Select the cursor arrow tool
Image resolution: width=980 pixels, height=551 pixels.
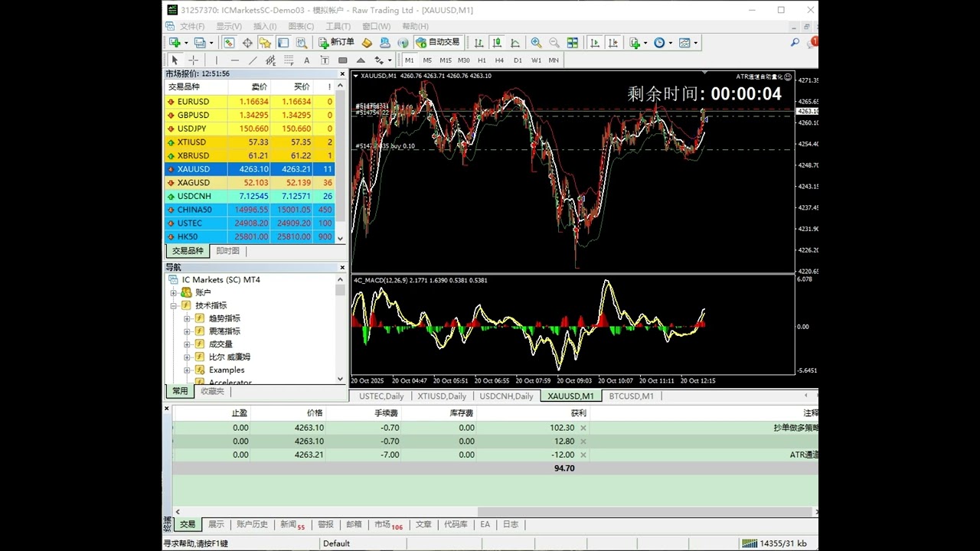click(x=175, y=60)
